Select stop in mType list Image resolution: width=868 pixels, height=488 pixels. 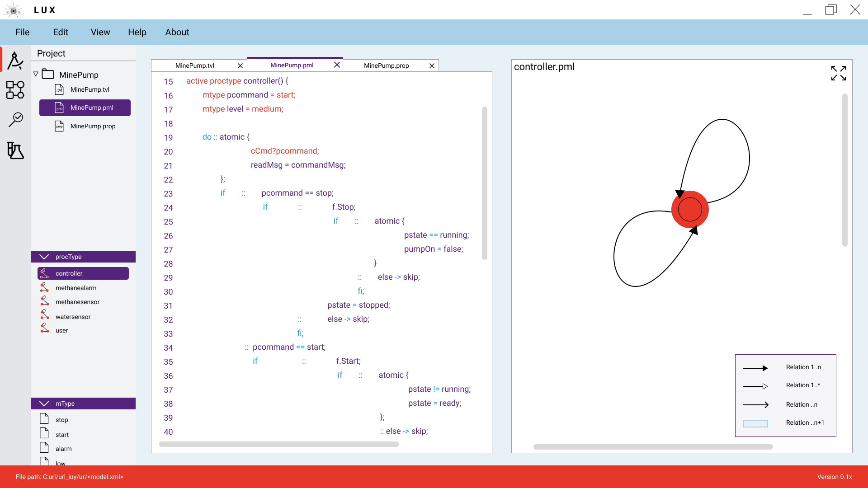point(61,420)
